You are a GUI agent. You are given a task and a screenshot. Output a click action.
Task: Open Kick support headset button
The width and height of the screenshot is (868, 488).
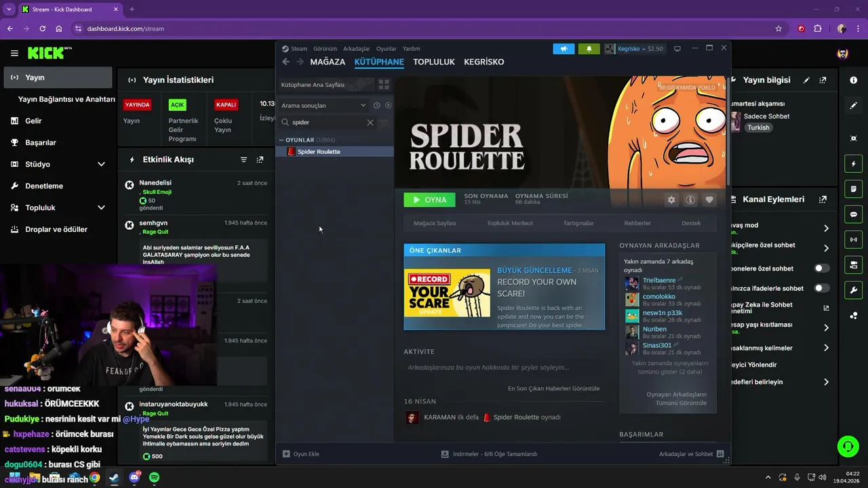pos(848,446)
